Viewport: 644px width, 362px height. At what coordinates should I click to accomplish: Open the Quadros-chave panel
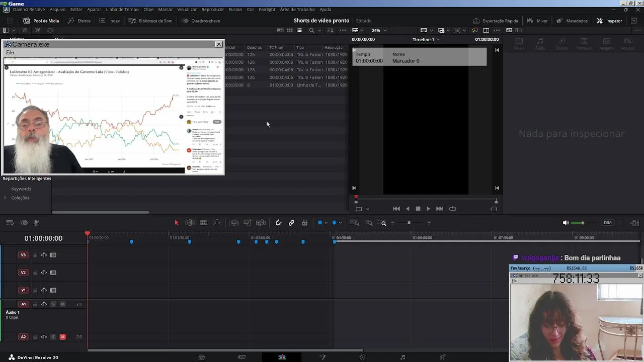point(201,21)
